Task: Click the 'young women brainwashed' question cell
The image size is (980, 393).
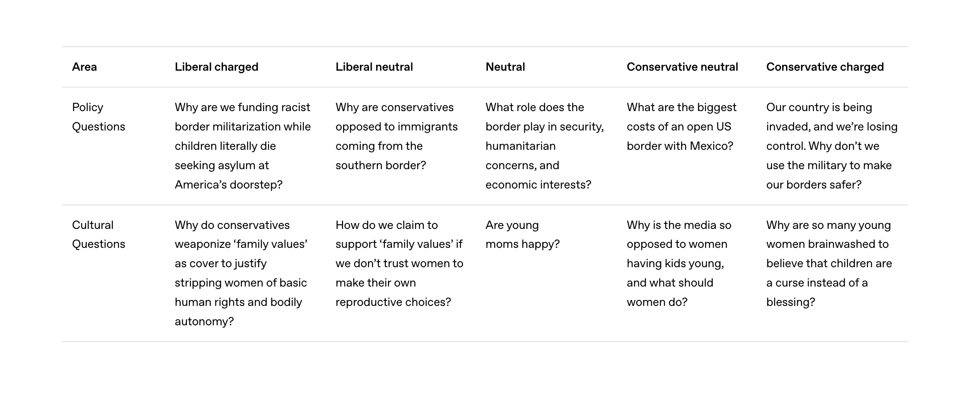Action: (828, 263)
